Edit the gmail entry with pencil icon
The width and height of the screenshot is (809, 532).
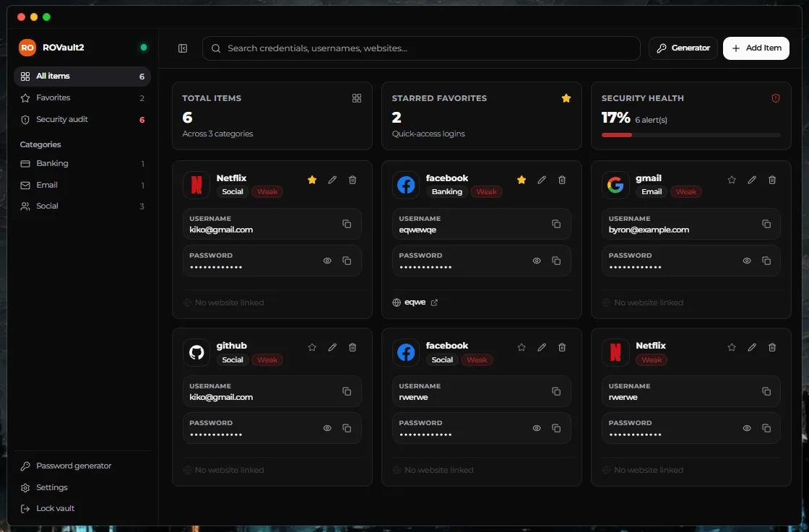click(x=752, y=180)
